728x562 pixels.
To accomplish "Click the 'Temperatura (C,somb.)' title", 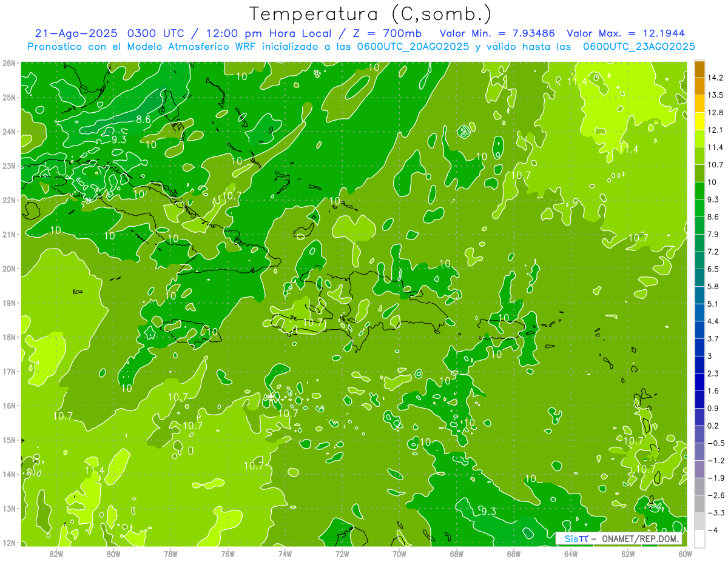I will (371, 14).
